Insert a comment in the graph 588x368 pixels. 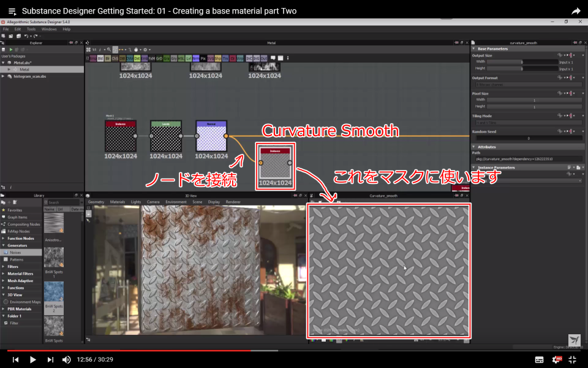(x=273, y=58)
